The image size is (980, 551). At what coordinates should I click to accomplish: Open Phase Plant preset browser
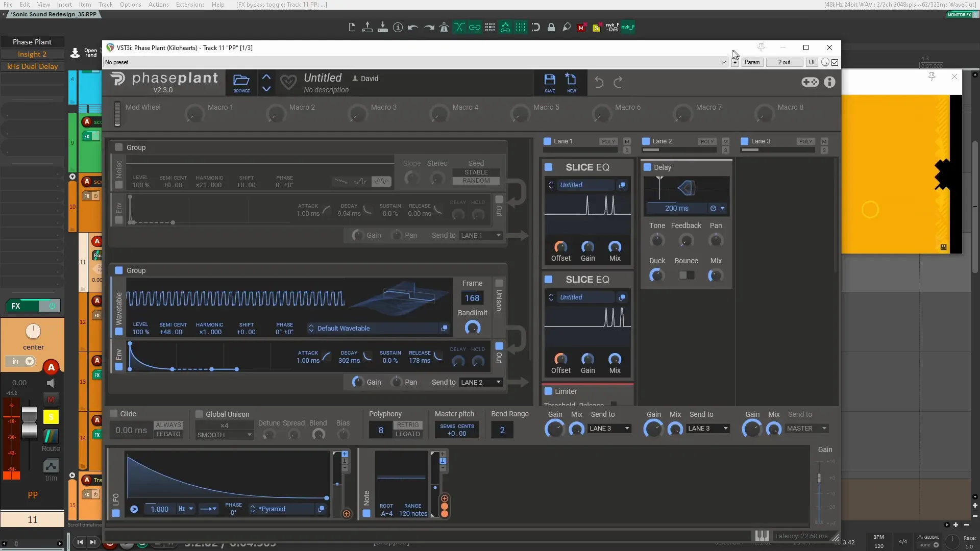click(x=241, y=83)
